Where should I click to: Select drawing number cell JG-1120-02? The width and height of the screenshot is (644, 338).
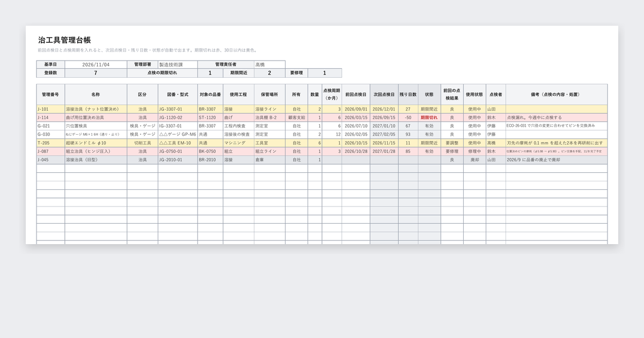pos(178,117)
